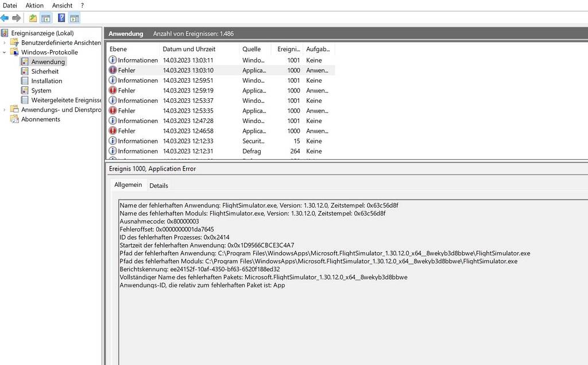588x365 pixels.
Task: Click the error icon of the 12:53:35 event
Action: click(113, 111)
